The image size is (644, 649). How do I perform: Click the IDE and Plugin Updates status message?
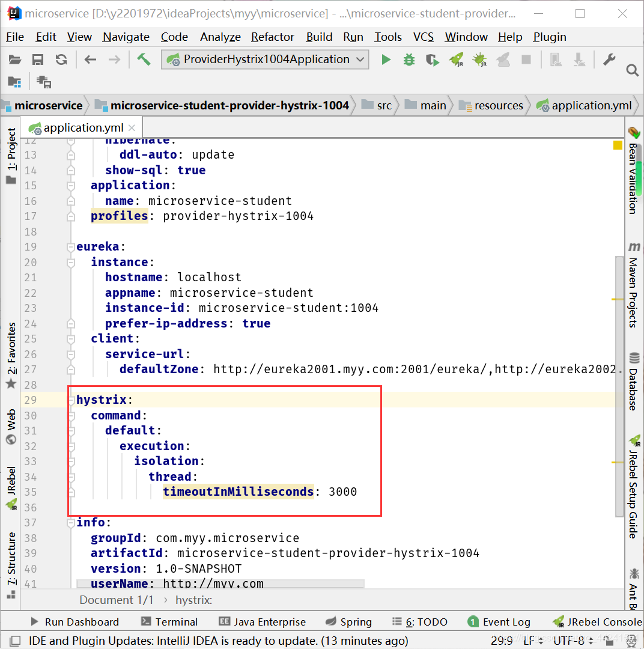tap(219, 641)
